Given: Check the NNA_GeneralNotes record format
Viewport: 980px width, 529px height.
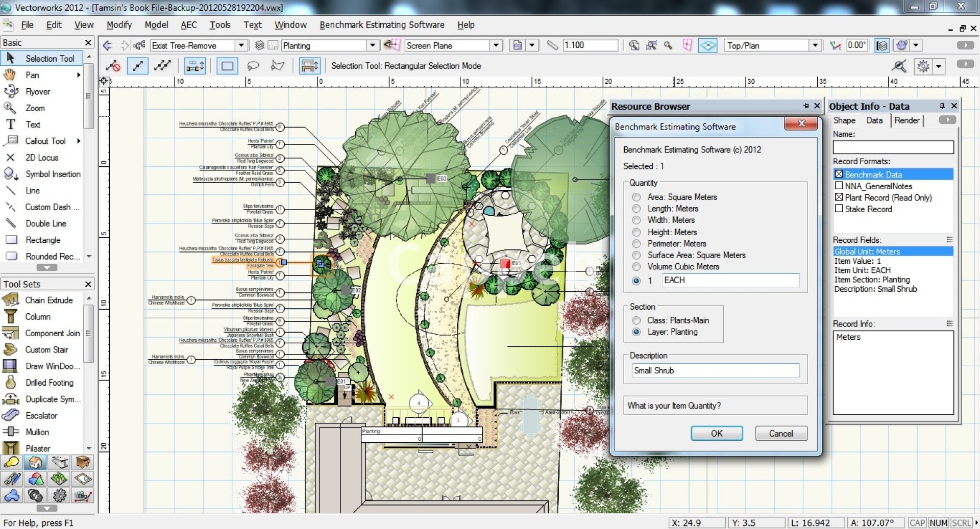Looking at the screenshot, I should [x=839, y=186].
